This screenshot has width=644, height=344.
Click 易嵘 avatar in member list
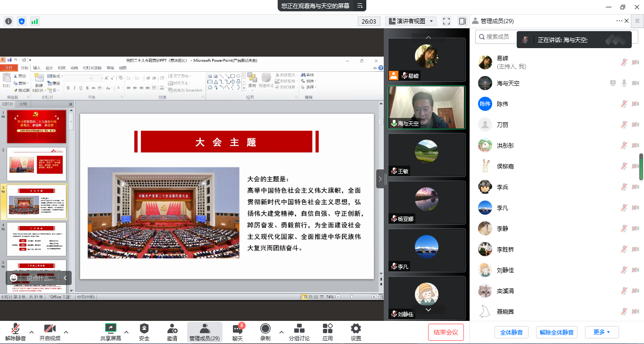(x=485, y=62)
